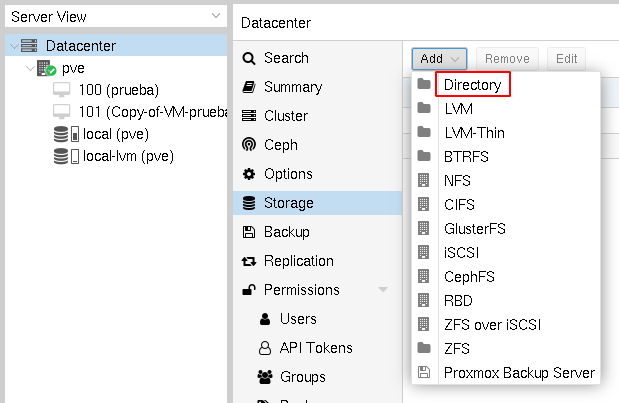Image resolution: width=619 pixels, height=403 pixels.
Task: Collapse the Permissions submenu arrow
Action: coord(383,290)
